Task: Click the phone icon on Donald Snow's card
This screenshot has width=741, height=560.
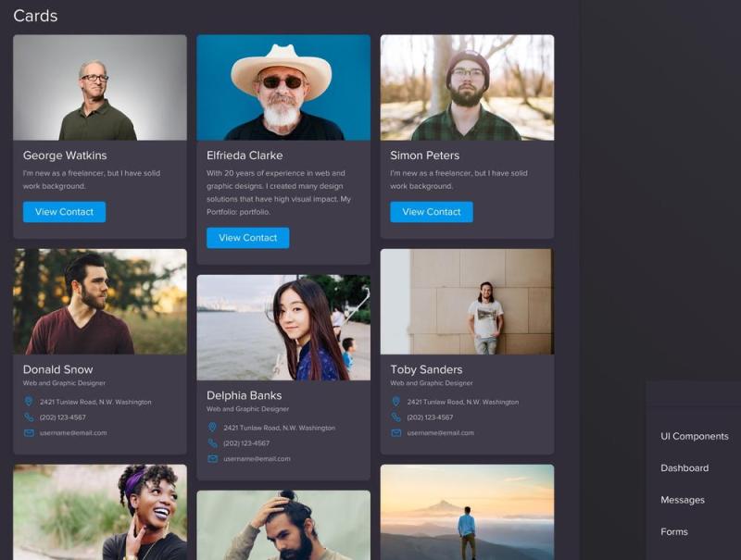Action: 29,417
